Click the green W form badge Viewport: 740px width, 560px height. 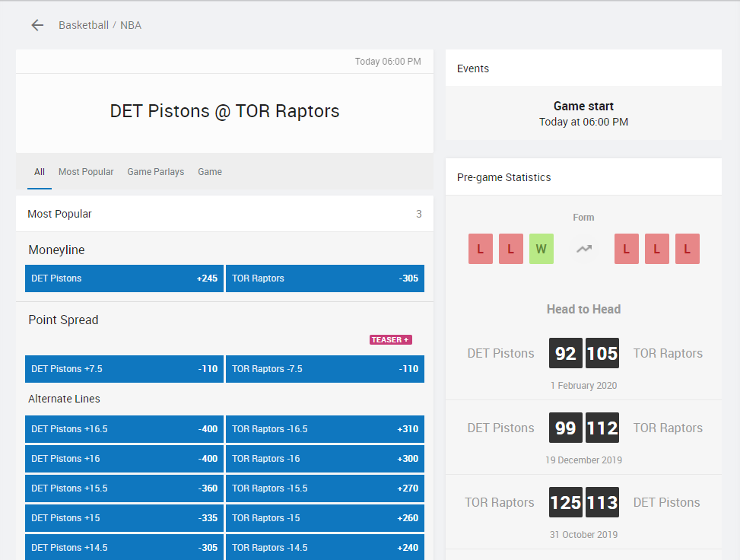542,249
